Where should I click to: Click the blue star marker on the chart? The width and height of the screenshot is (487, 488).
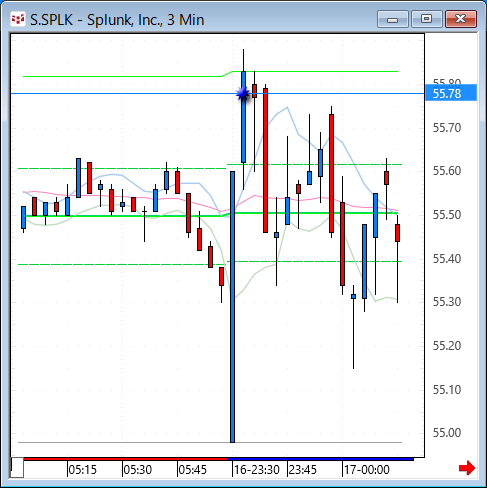[x=243, y=94]
